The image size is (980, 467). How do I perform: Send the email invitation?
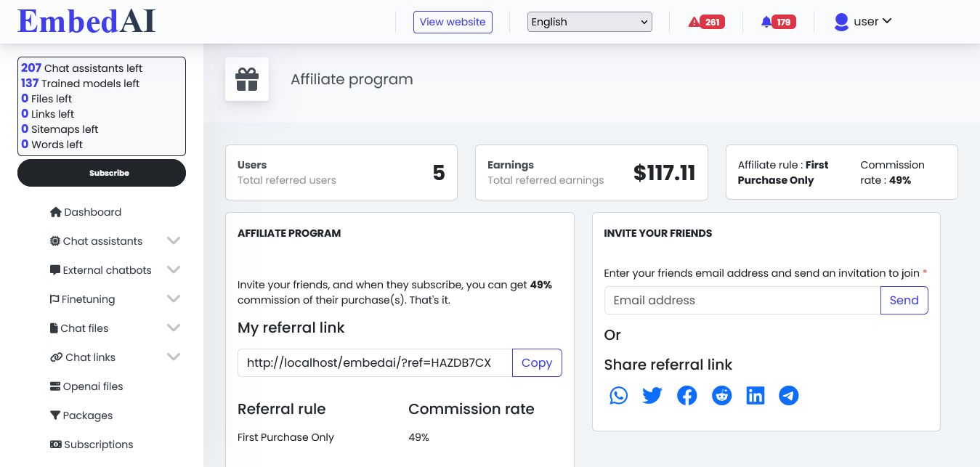point(904,301)
